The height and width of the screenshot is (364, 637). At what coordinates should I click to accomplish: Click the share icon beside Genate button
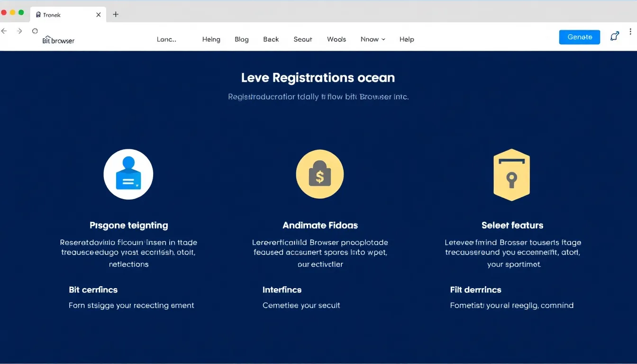click(x=615, y=36)
